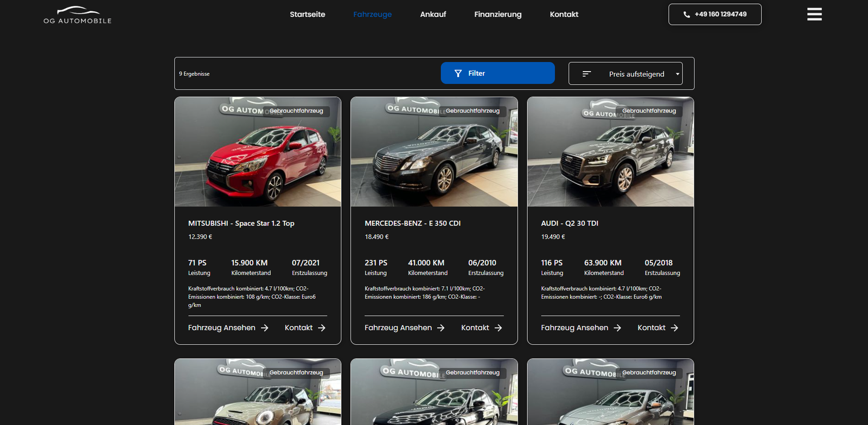This screenshot has height=425, width=868.
Task: Click Fahrzeug Ansehen for Mercedes-Benz E 350
Action: 398,328
